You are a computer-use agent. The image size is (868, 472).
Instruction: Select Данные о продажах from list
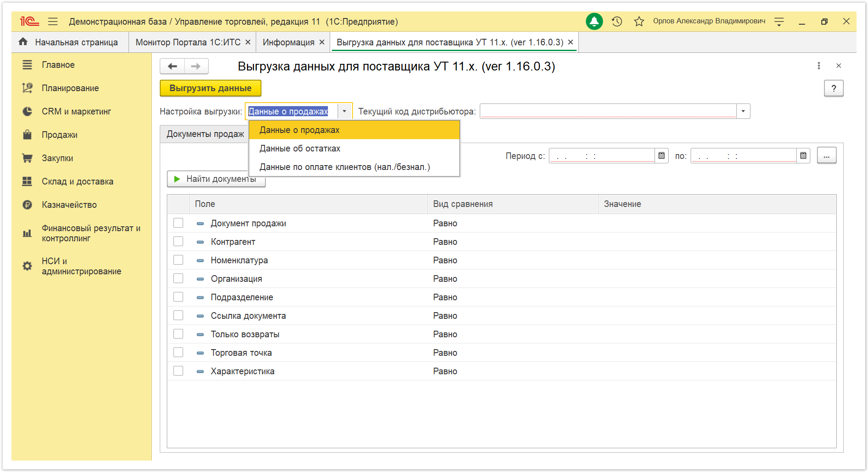(x=354, y=130)
